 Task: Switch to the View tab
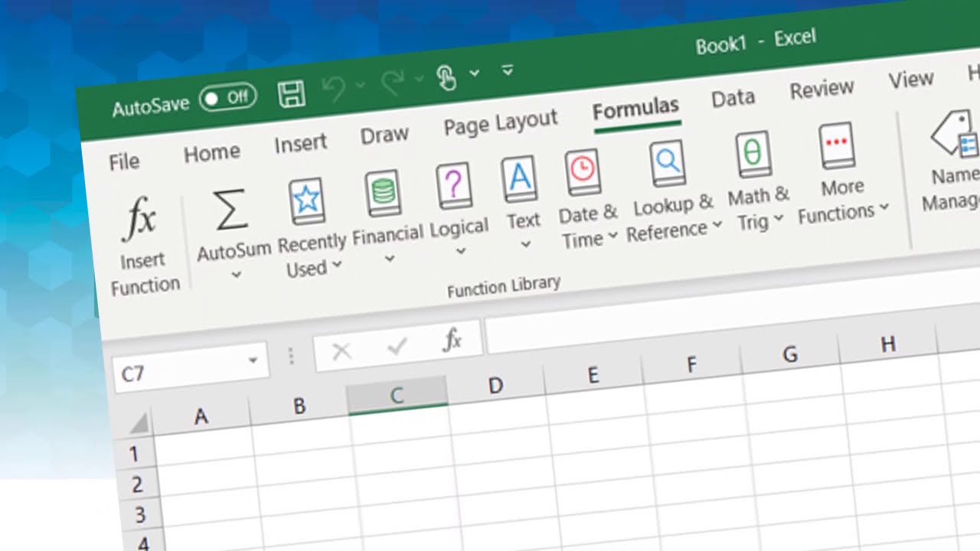(910, 80)
